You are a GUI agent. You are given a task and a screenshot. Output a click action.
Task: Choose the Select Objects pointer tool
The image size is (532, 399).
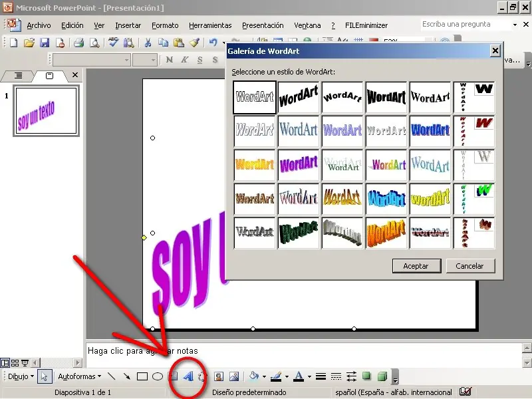tap(44, 376)
